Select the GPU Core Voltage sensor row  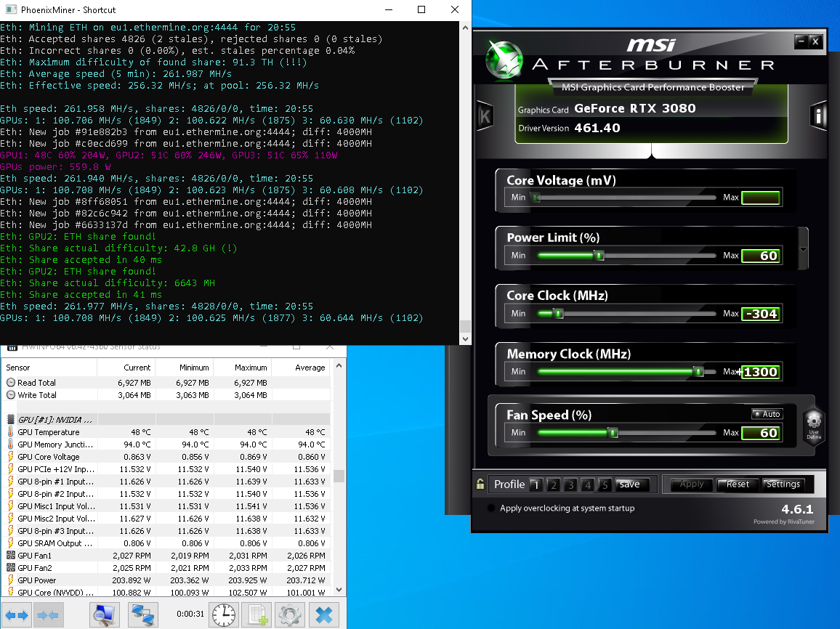pos(166,457)
